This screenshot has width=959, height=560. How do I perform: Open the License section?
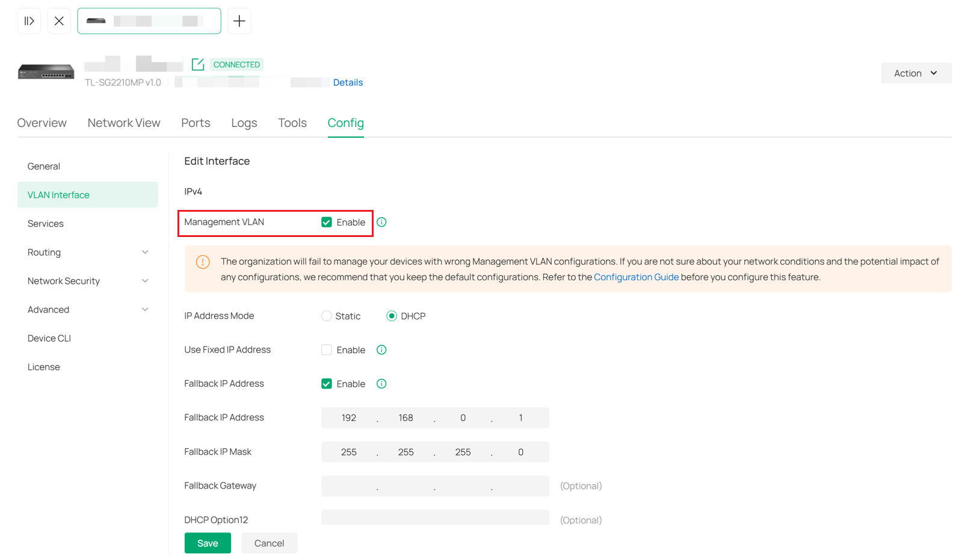tap(88, 367)
